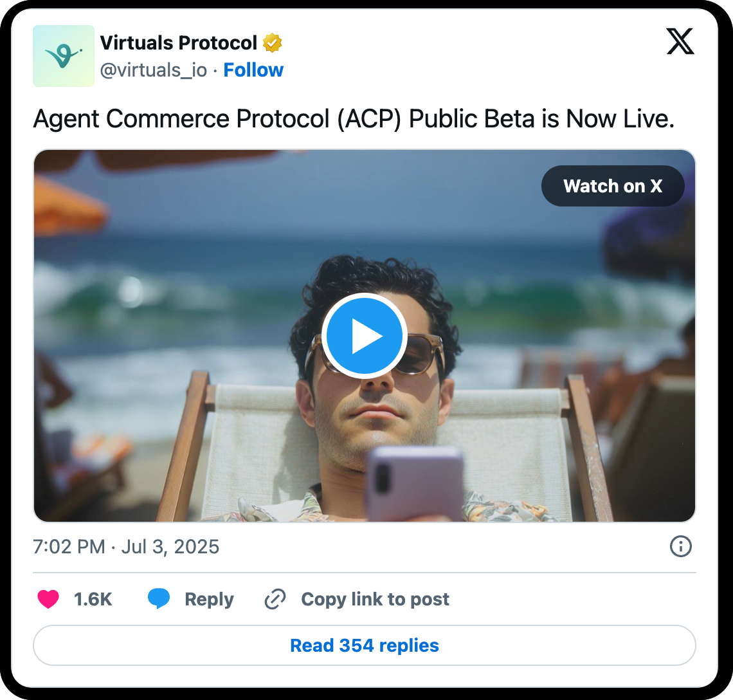733x700 pixels.
Task: Select Copy link to post text
Action: tap(375, 600)
